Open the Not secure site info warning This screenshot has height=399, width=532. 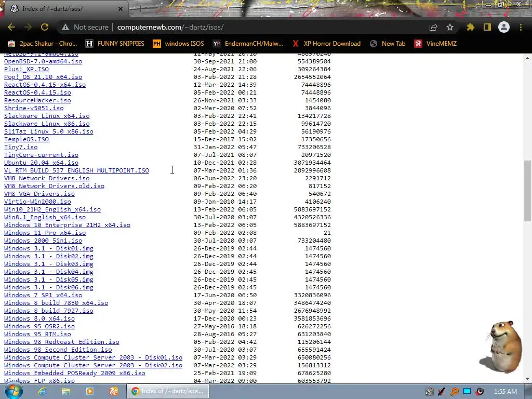click(x=85, y=27)
